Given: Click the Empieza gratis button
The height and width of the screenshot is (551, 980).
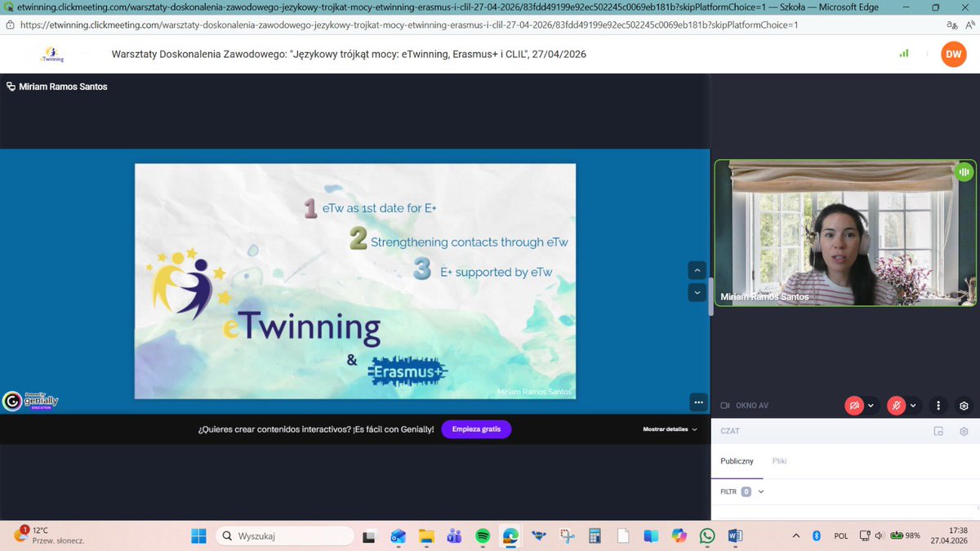Looking at the screenshot, I should point(476,429).
